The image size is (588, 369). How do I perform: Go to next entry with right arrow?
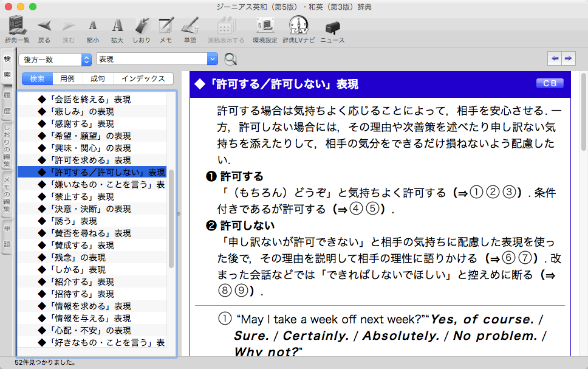(568, 58)
